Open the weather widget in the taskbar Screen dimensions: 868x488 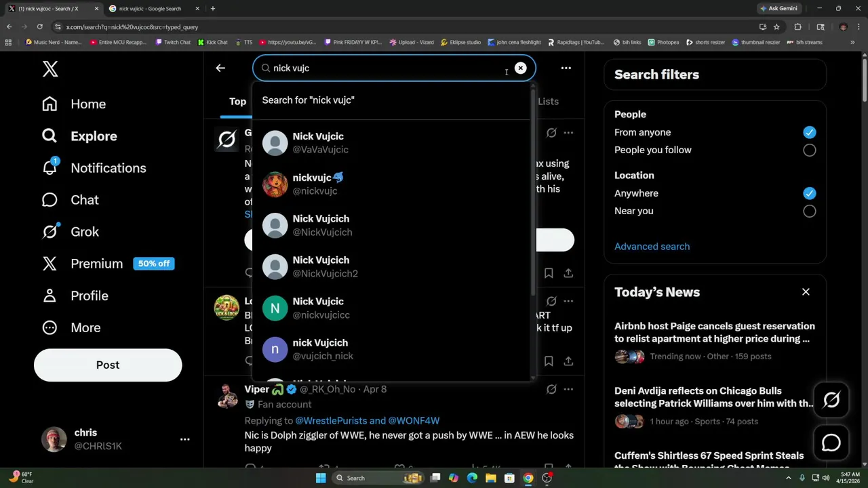point(20,477)
